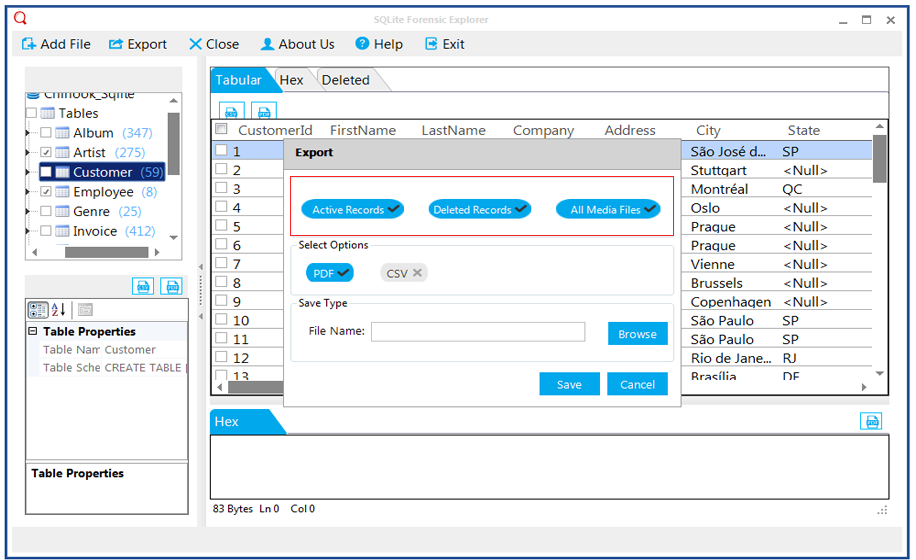Switch properties to Categorized view
Screen dimensions: 916x560
[x=38, y=309]
